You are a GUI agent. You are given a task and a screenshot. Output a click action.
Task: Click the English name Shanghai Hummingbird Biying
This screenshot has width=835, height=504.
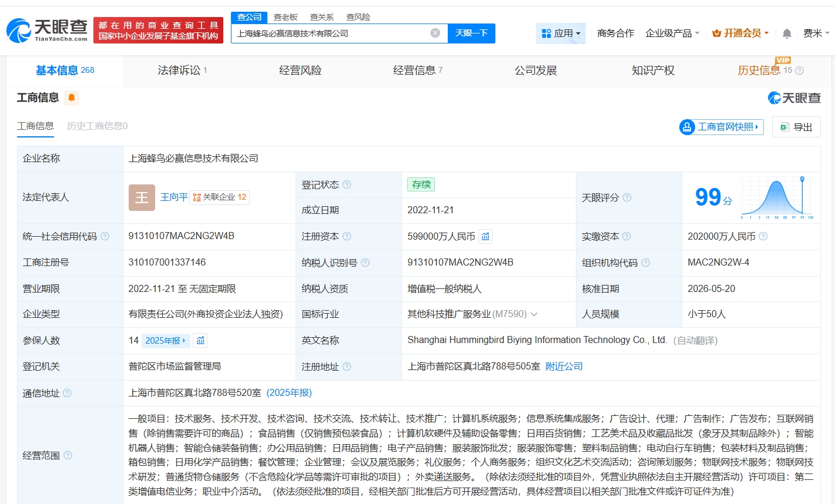pyautogui.click(x=537, y=340)
